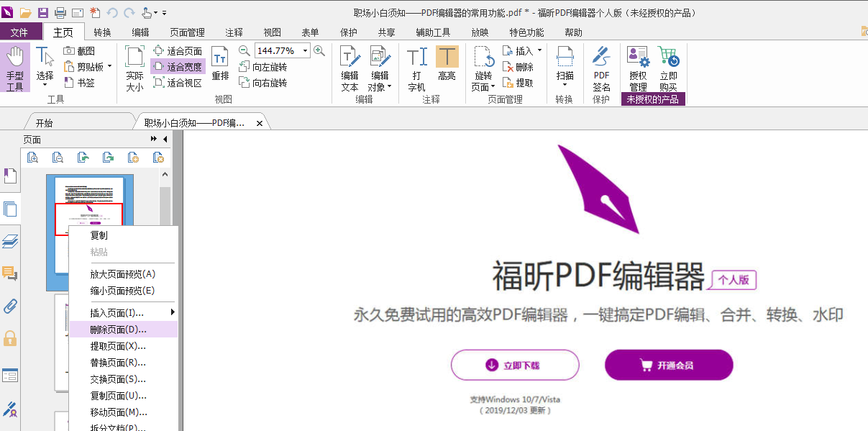Expand Insert Pages submenu (插入页面)
This screenshot has width=868, height=431.
[x=124, y=313]
